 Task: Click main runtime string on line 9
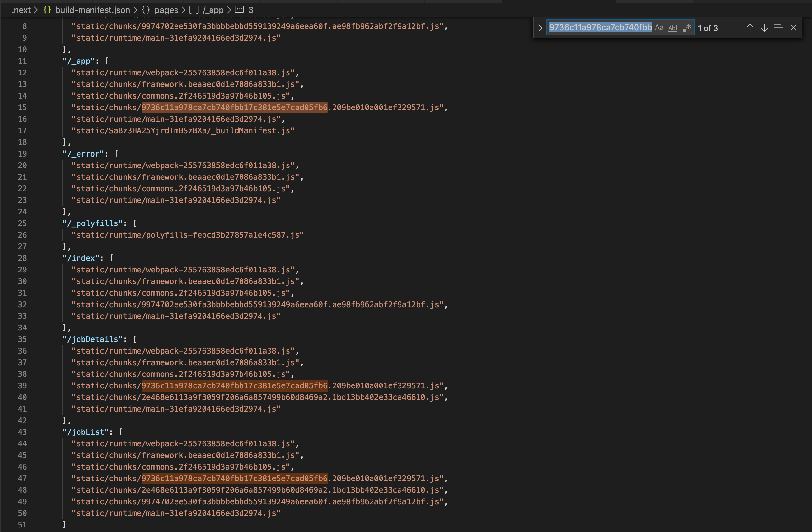coord(176,38)
